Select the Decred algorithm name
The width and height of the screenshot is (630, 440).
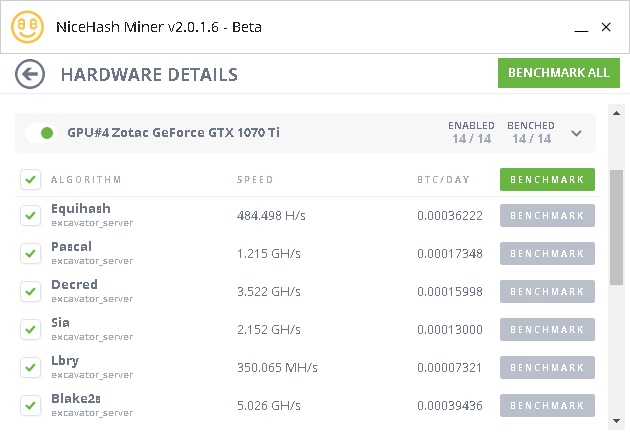pyautogui.click(x=74, y=284)
